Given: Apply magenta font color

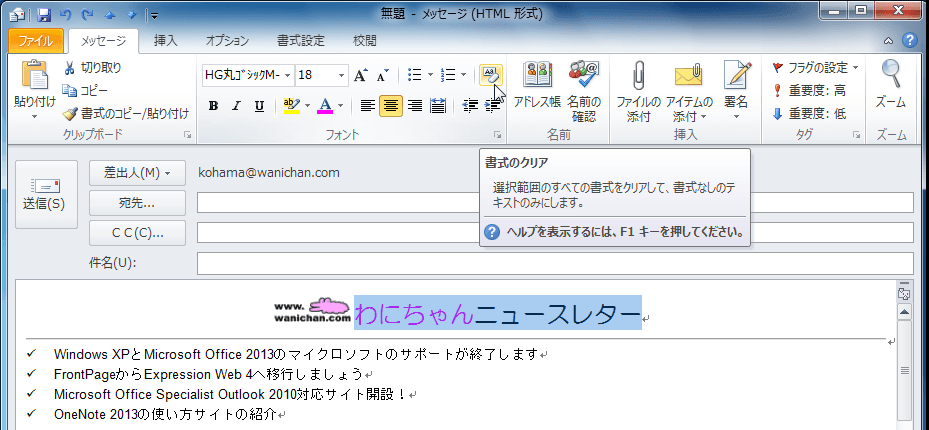Looking at the screenshot, I should [325, 106].
